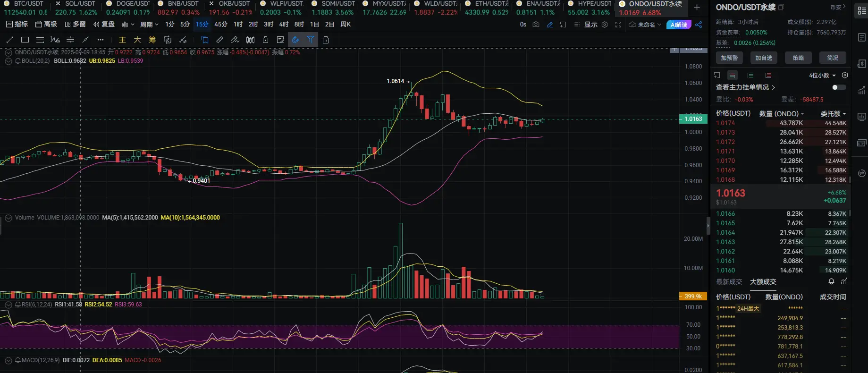Toggle the 主力挂单 switch
The width and height of the screenshot is (868, 373).
click(x=839, y=87)
